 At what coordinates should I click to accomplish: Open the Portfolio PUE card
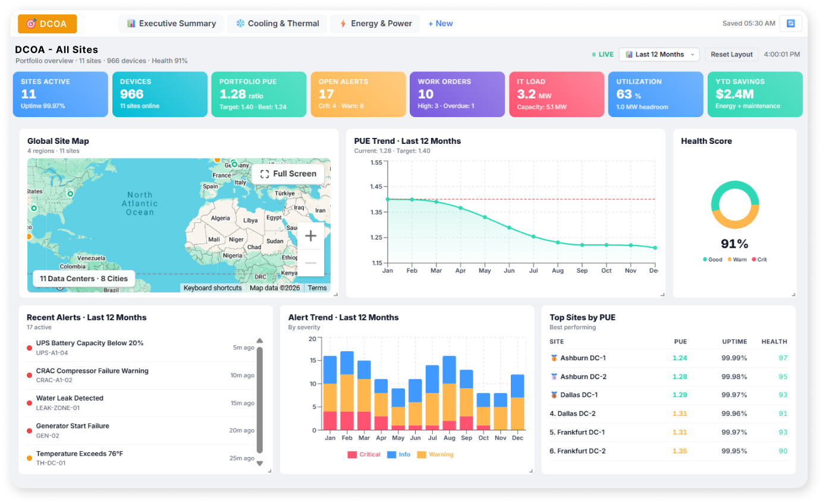(259, 94)
